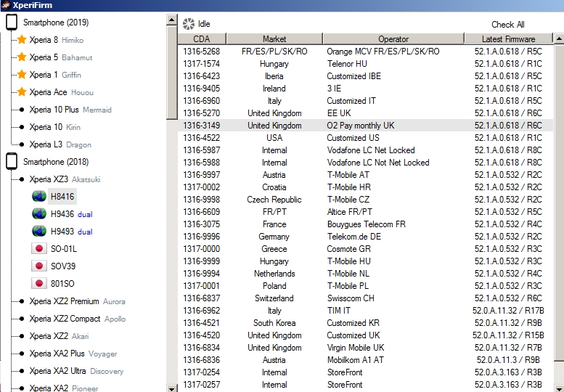Click the Japan flag icon beside 801SO
The height and width of the screenshot is (392, 564).
coord(39,283)
